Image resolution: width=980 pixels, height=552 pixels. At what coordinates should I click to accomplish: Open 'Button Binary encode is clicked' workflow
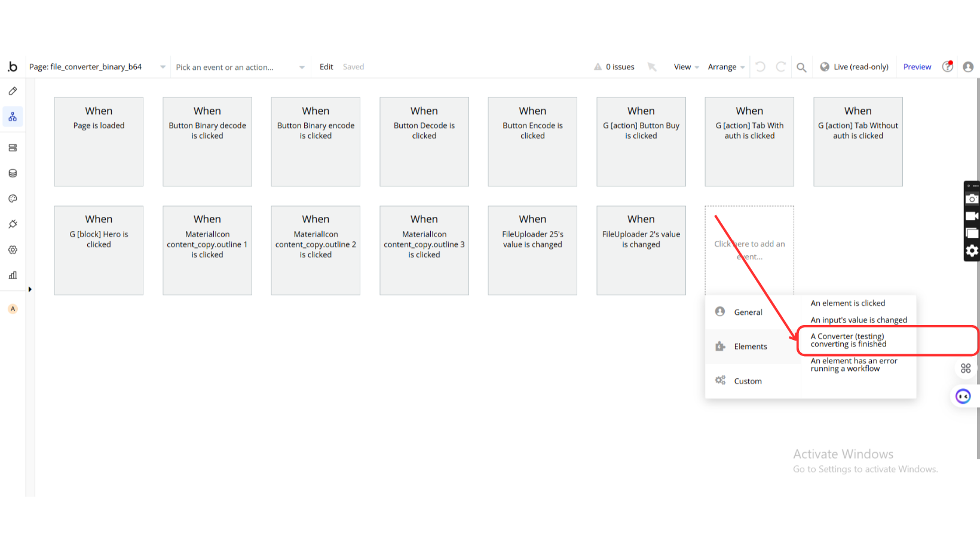(316, 142)
